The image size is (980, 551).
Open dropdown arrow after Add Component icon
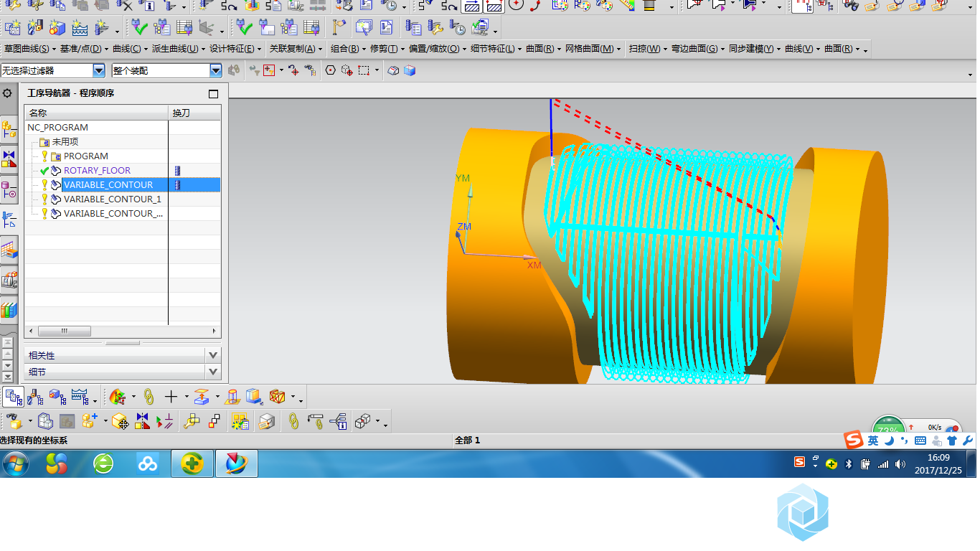tap(105, 421)
